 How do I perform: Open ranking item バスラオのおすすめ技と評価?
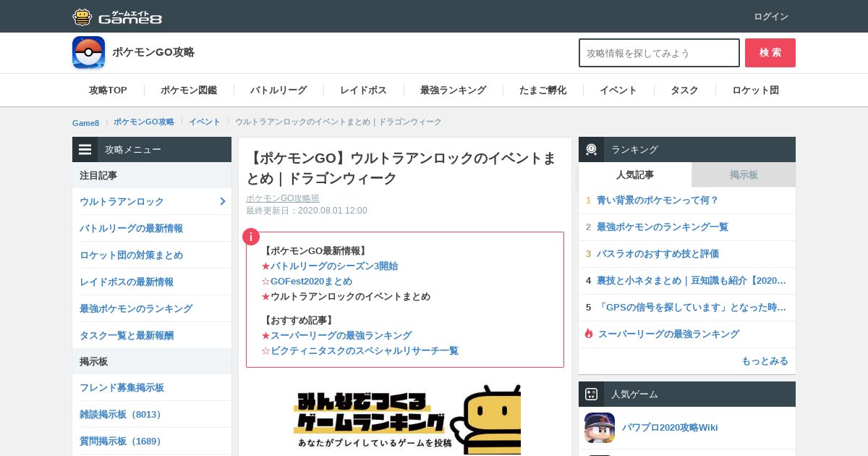pos(658,253)
